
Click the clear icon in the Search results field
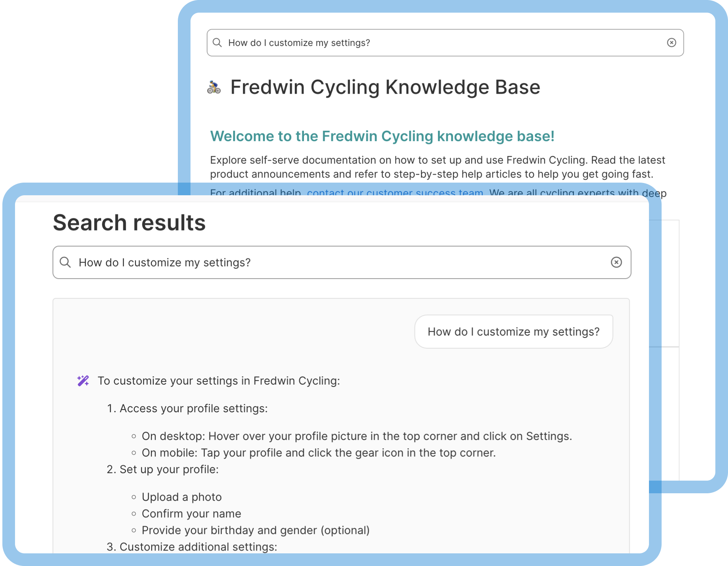(x=617, y=262)
